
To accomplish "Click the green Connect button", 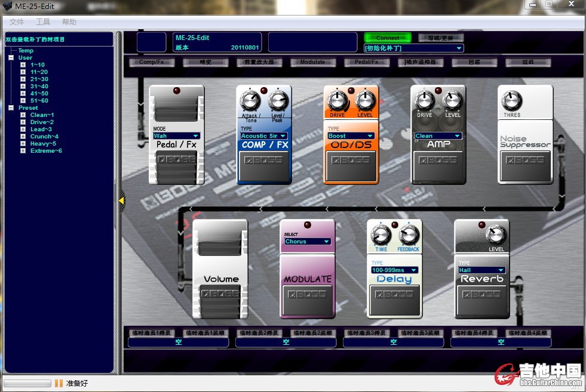I will [x=388, y=38].
